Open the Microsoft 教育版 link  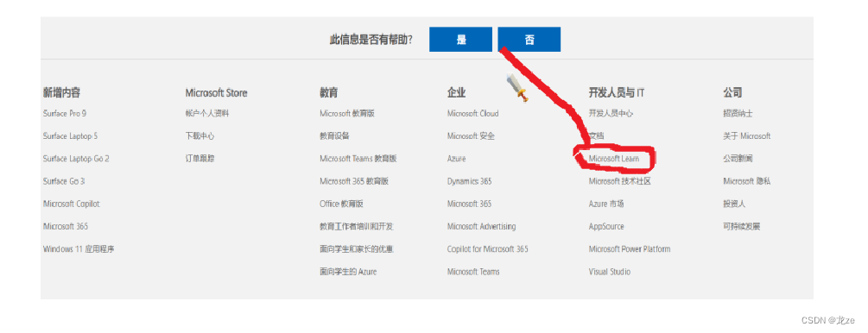pyautogui.click(x=347, y=113)
